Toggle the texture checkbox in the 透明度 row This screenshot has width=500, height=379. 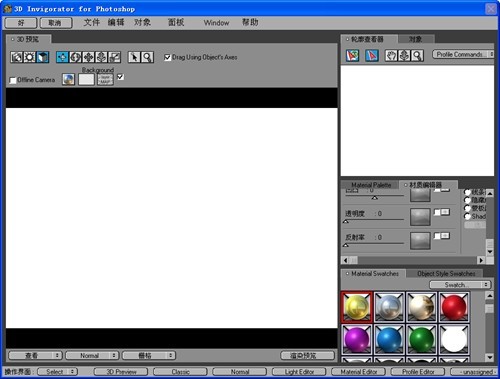coord(437,212)
